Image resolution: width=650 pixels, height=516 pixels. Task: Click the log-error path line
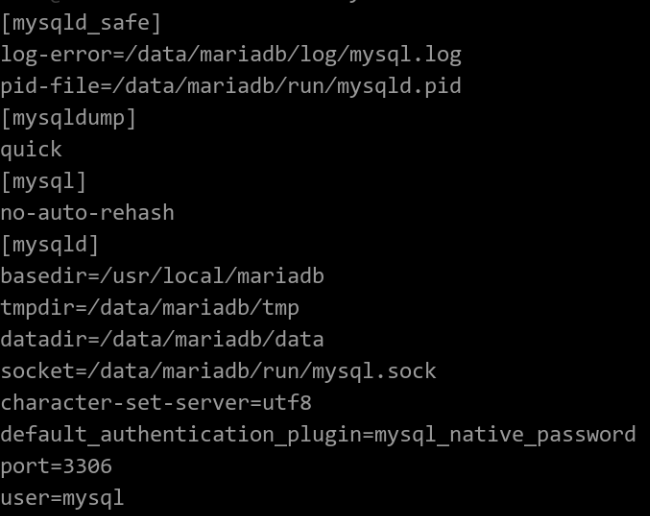(x=231, y=55)
